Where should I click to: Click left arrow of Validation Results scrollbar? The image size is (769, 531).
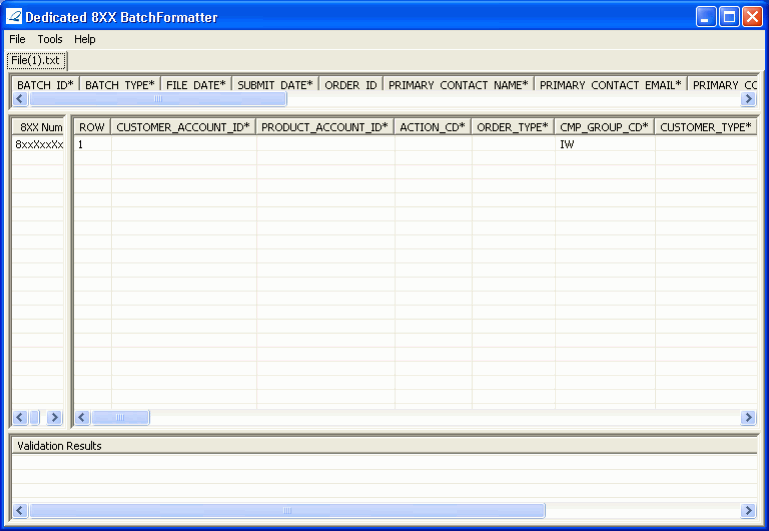pyautogui.click(x=20, y=510)
